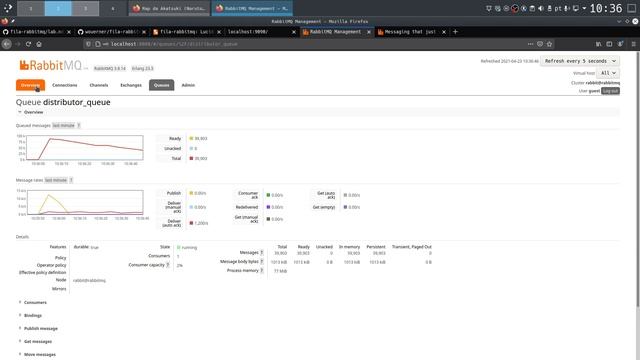Open the Overview tab in RabbitMQ
The width and height of the screenshot is (640, 360).
click(31, 85)
